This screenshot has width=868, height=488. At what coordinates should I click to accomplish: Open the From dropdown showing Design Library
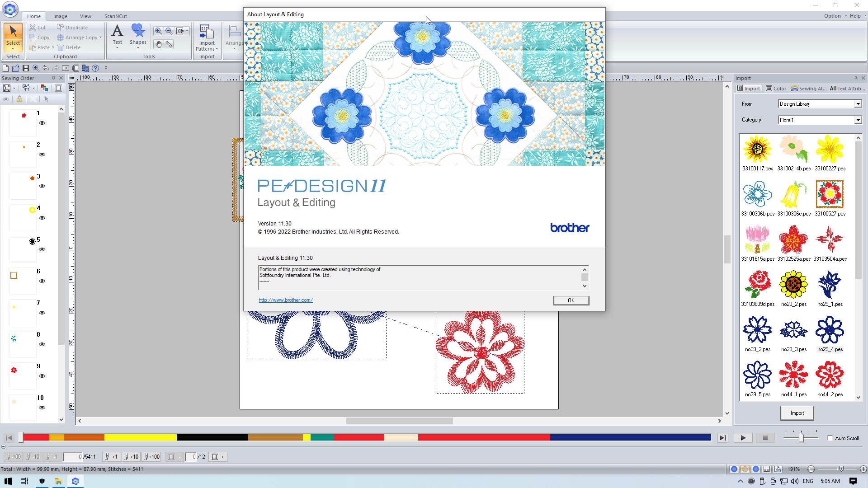[x=858, y=103]
